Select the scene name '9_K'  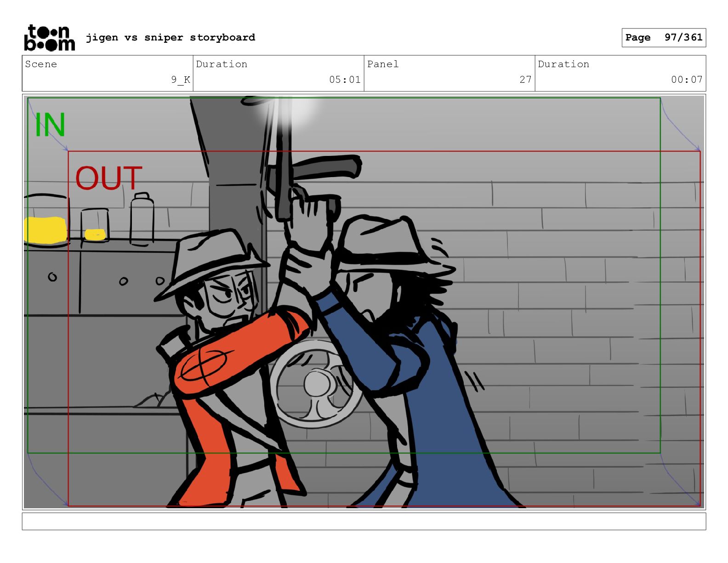(x=181, y=80)
